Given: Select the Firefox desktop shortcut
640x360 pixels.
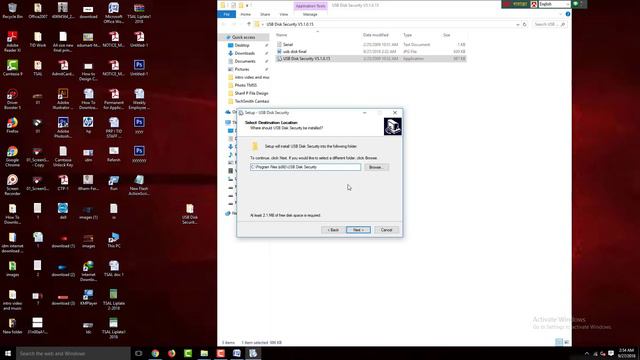Looking at the screenshot, I should click(12, 125).
